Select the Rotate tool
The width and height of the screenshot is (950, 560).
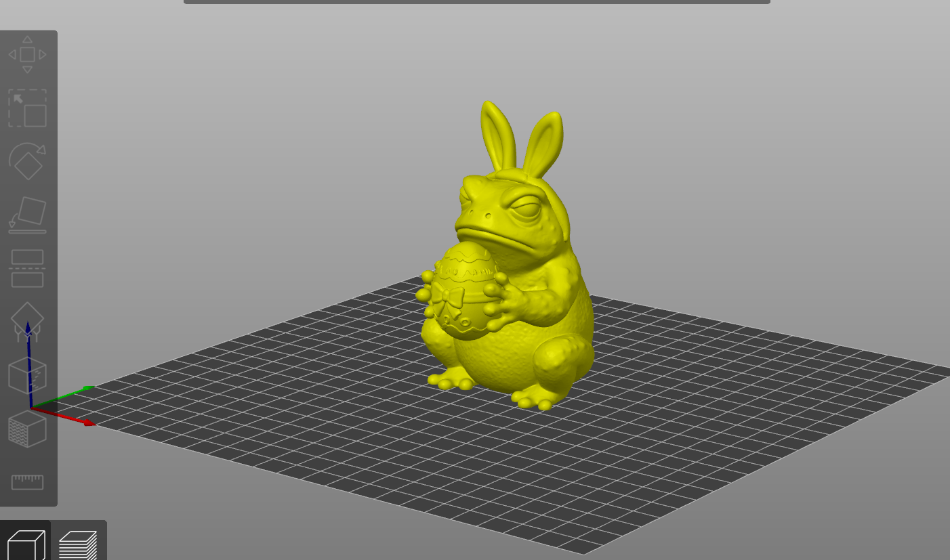(27, 163)
